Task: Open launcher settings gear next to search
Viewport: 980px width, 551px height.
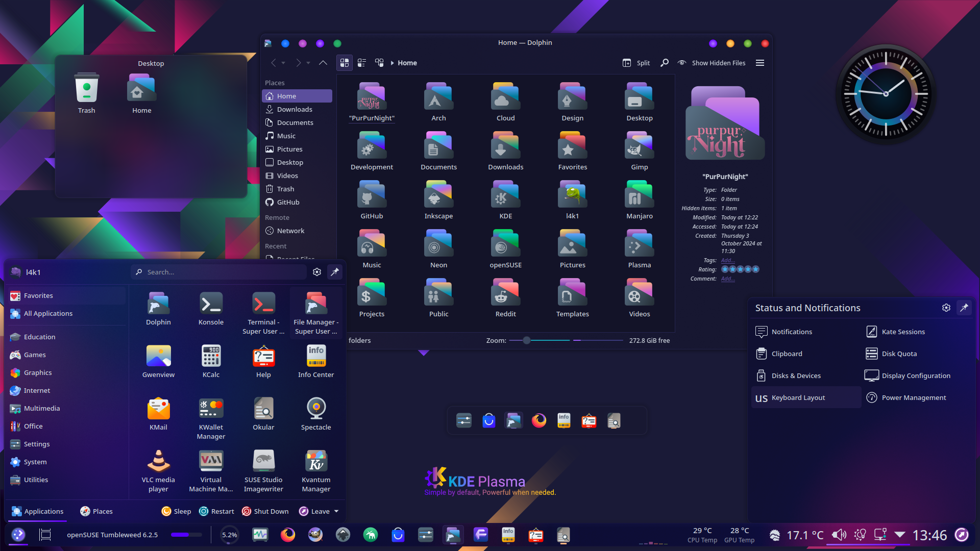Action: [317, 272]
